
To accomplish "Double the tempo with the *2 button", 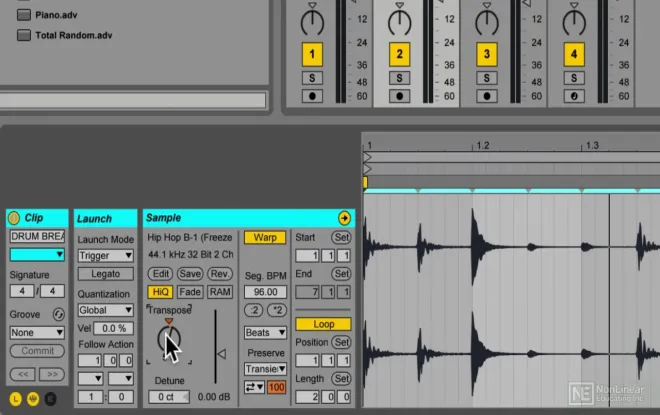I will pos(277,310).
